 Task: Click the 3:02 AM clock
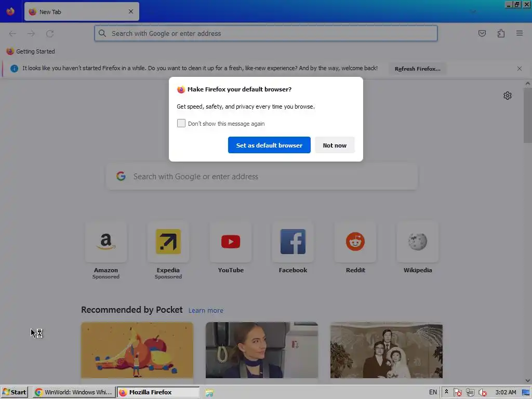pos(506,392)
